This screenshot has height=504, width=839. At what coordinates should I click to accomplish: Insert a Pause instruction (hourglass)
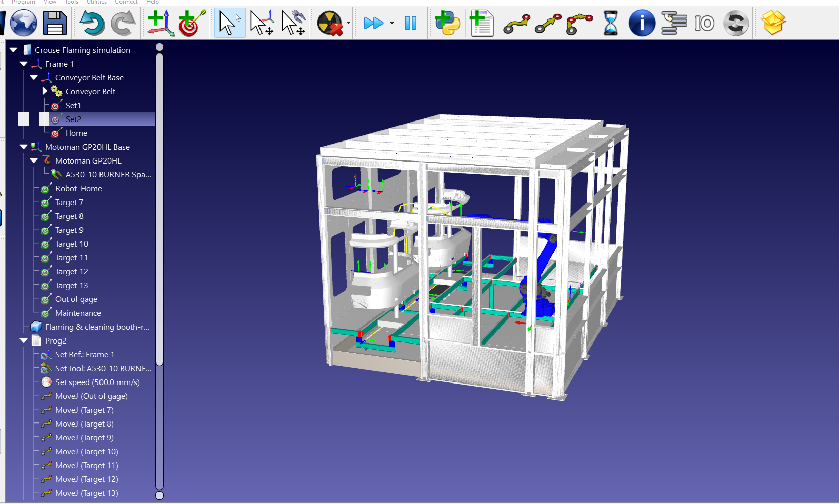tap(611, 23)
